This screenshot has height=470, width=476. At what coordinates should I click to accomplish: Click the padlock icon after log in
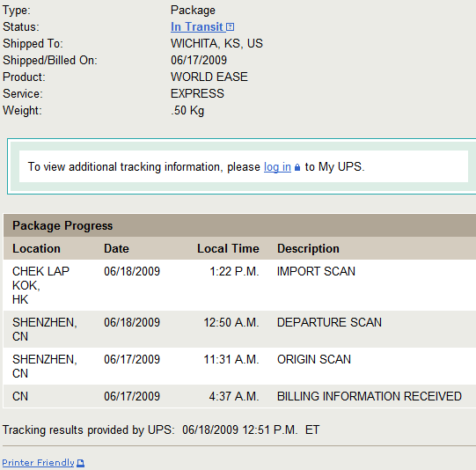pyautogui.click(x=297, y=167)
